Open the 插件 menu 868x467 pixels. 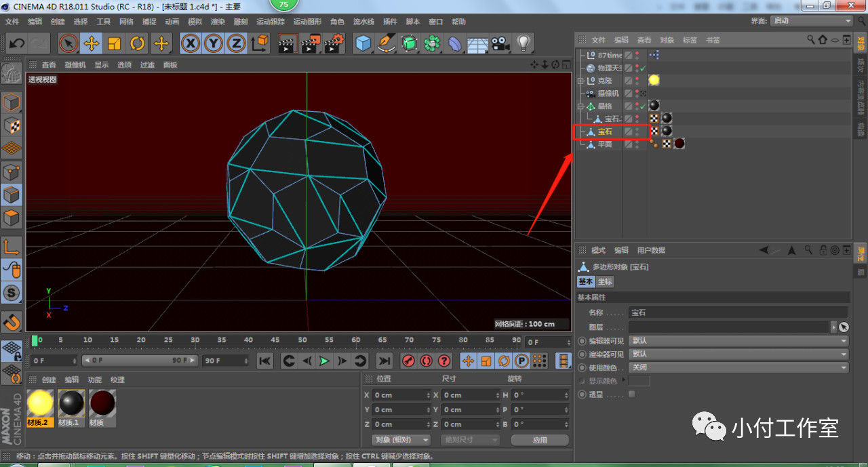pyautogui.click(x=390, y=22)
